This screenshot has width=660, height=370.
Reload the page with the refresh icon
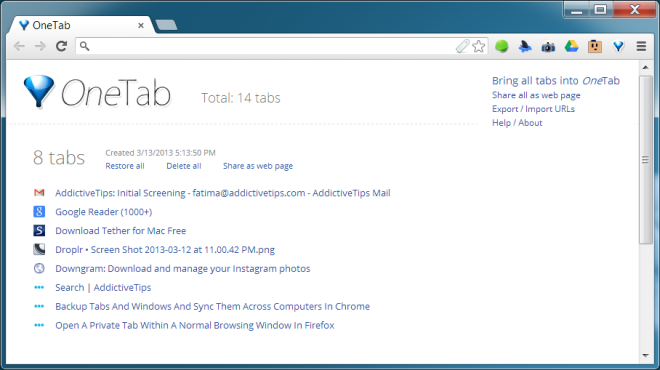pos(61,46)
